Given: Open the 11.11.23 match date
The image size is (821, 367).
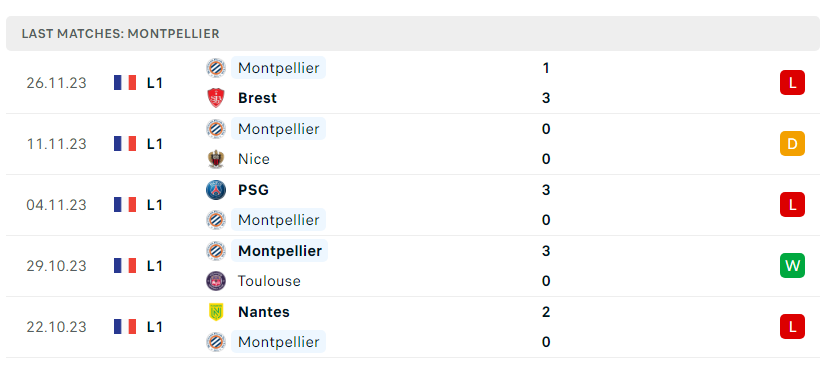Looking at the screenshot, I should 57,144.
